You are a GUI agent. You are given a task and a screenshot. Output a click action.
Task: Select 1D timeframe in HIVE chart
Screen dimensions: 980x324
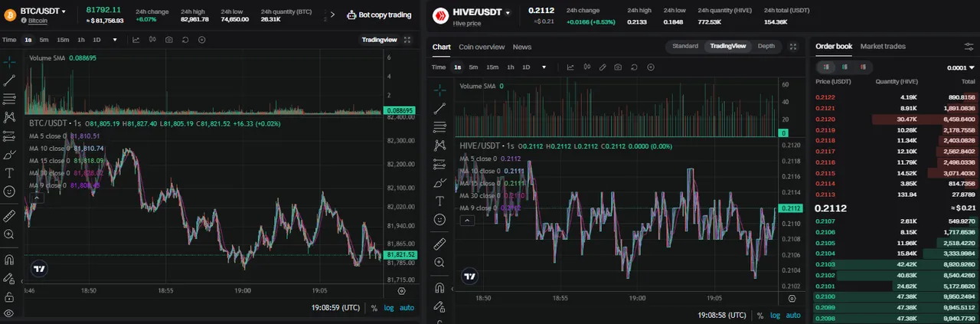(x=526, y=67)
